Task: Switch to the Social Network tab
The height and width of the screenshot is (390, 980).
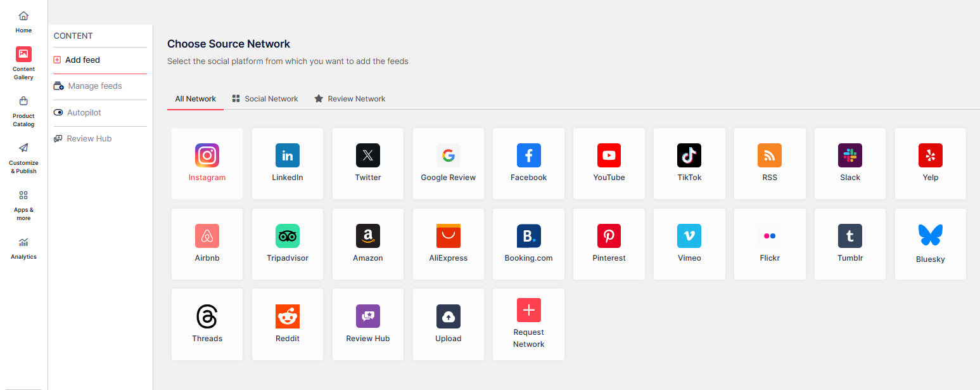Action: coord(265,98)
